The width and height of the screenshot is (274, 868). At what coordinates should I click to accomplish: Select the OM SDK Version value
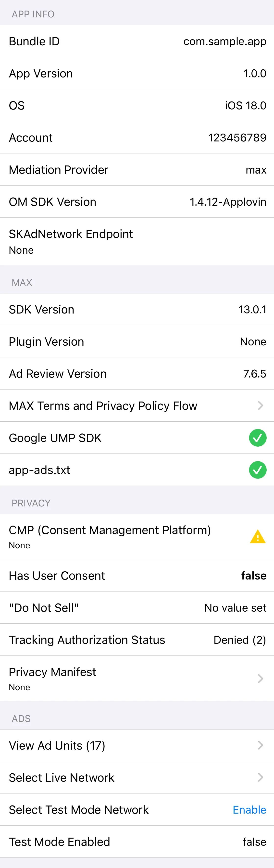coord(228,201)
